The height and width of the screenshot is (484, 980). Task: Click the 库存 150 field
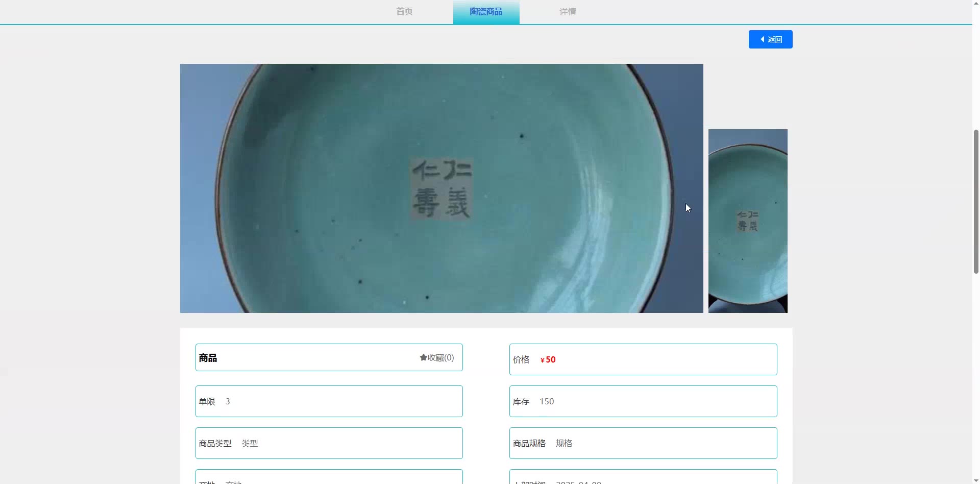(x=643, y=401)
